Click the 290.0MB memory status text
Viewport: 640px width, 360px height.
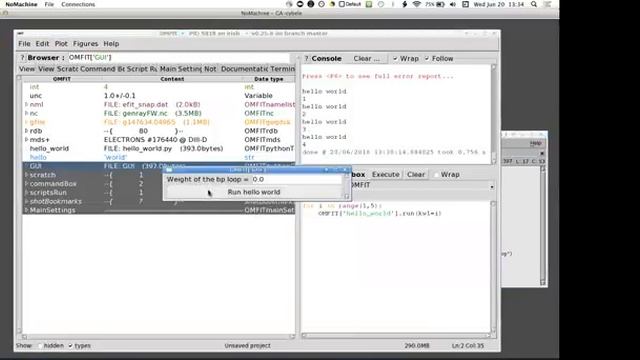(417, 346)
